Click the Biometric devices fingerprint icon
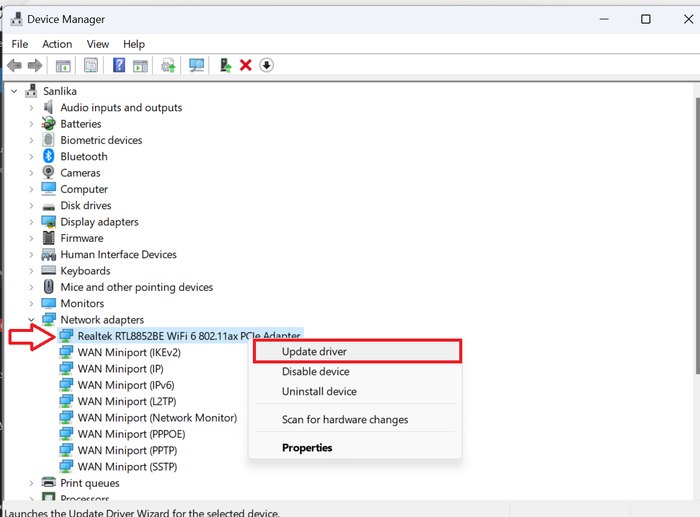Viewport: 700px width, 517px height. coord(48,140)
